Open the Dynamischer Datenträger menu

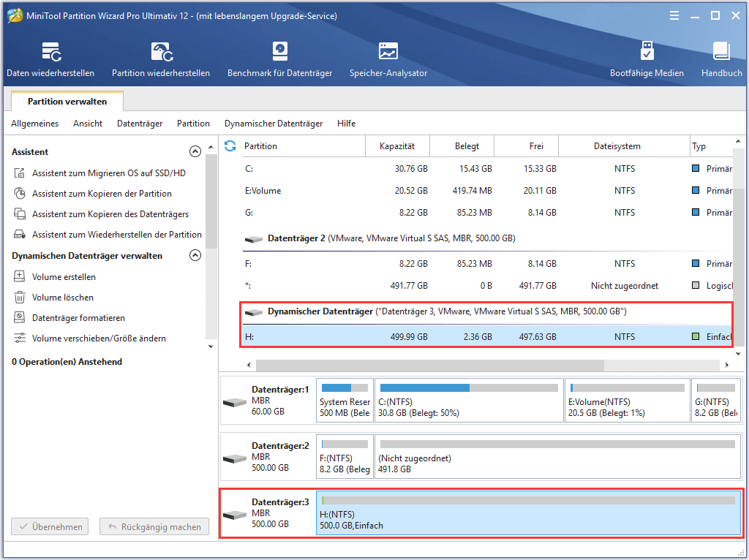tap(274, 123)
